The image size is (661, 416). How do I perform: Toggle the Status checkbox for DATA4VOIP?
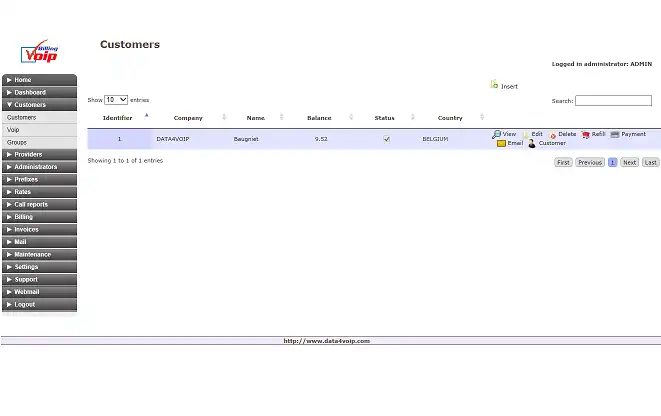click(387, 139)
